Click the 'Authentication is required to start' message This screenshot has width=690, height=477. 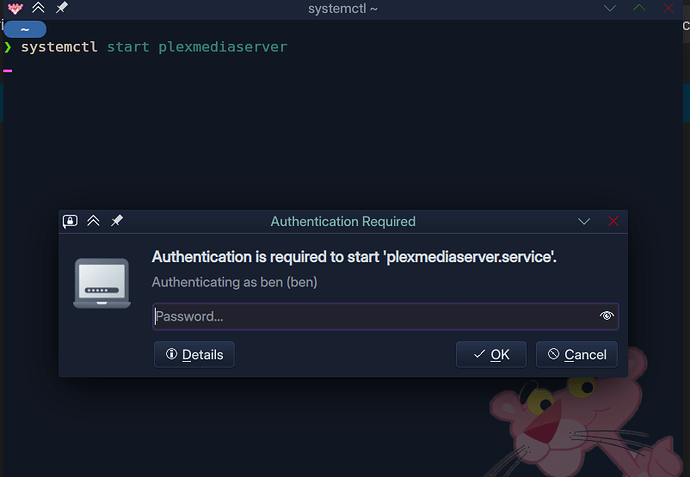pos(354,257)
